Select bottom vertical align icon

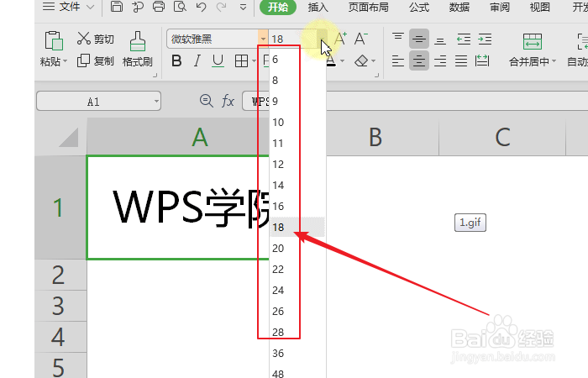click(440, 39)
